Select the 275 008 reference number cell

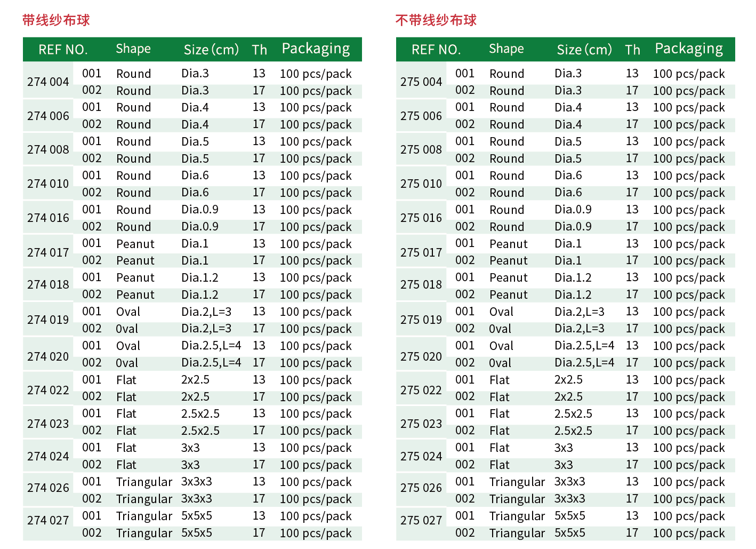421,149
